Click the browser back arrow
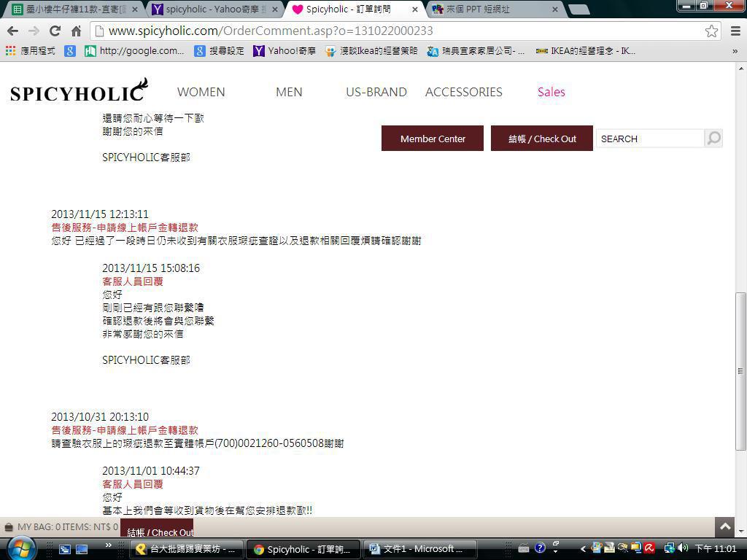This screenshot has height=560, width=747. 13,31
